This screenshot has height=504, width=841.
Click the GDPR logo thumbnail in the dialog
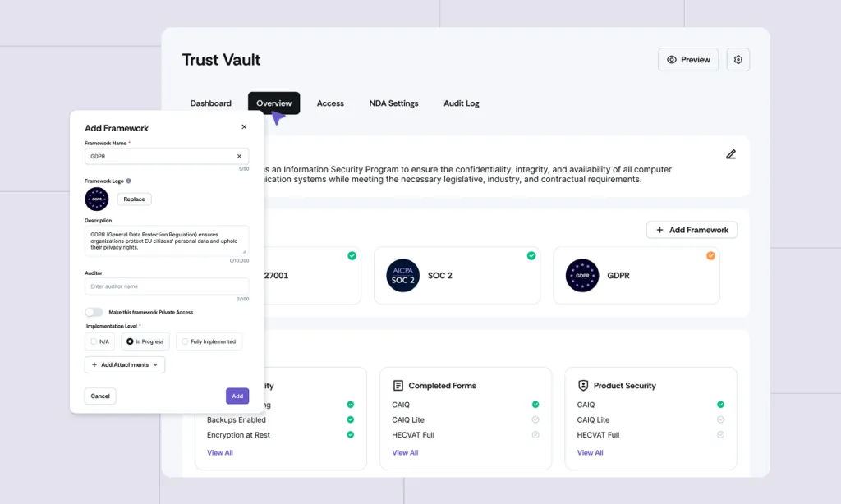(x=96, y=199)
